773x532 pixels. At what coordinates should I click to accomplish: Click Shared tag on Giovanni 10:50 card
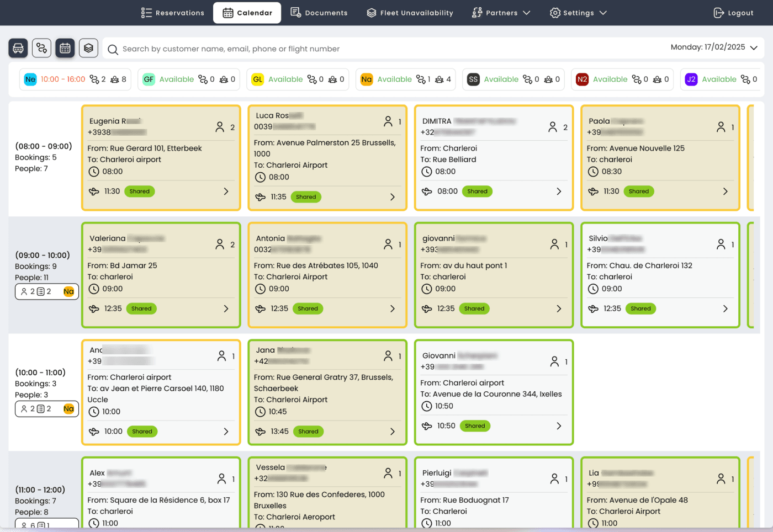click(475, 426)
